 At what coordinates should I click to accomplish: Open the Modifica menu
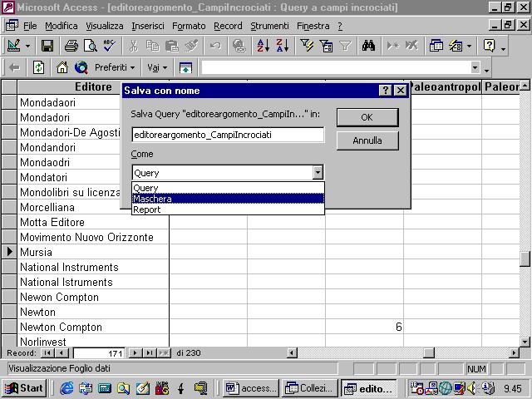pyautogui.click(x=62, y=26)
